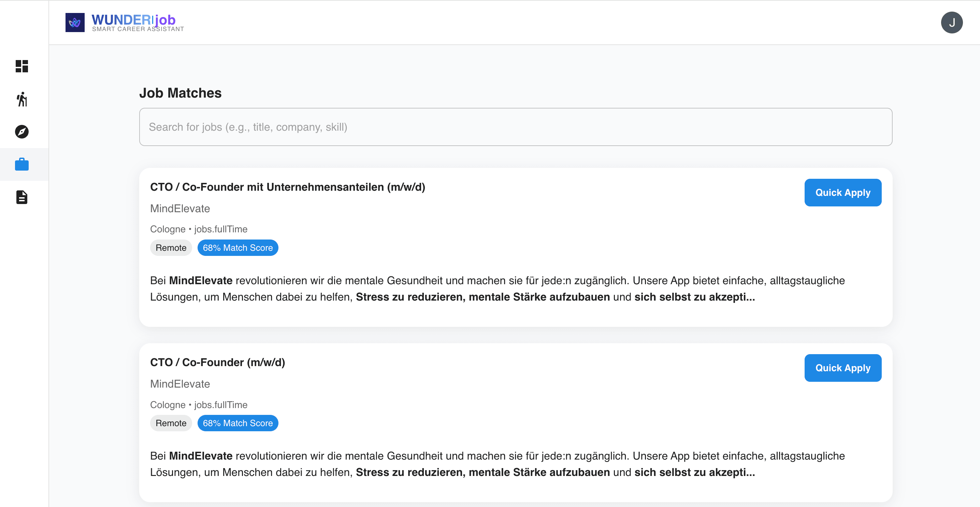
Task: Click MindElevate on the second job card
Action: click(180, 384)
